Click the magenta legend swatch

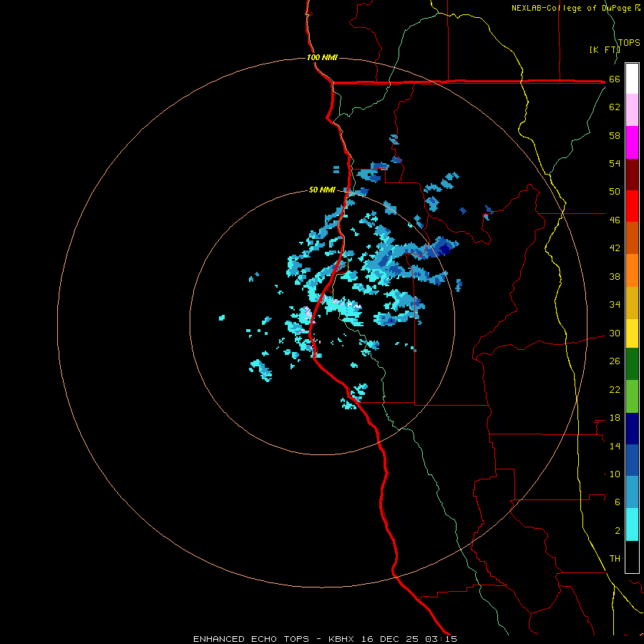click(632, 142)
